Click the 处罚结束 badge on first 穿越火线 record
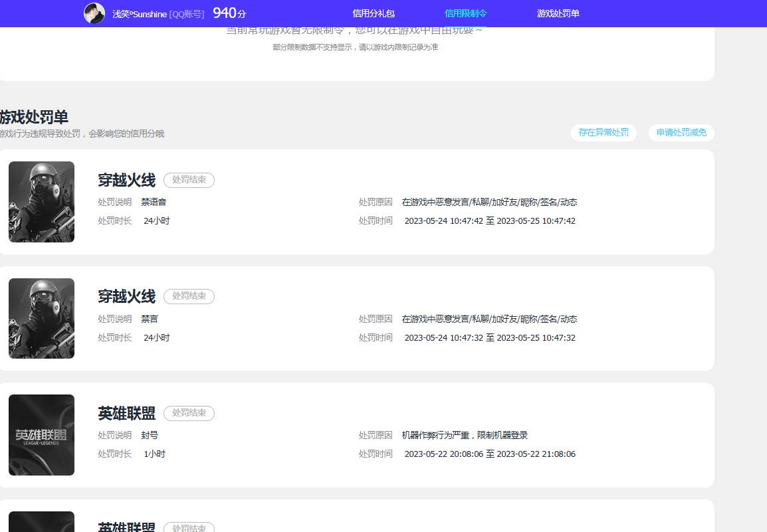Viewport: 767px width, 532px height. point(189,180)
